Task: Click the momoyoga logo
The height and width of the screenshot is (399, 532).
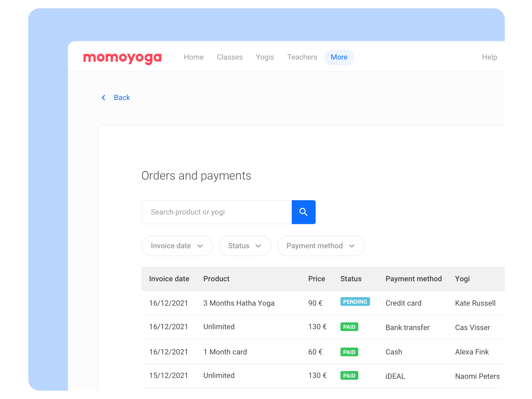Action: [122, 58]
